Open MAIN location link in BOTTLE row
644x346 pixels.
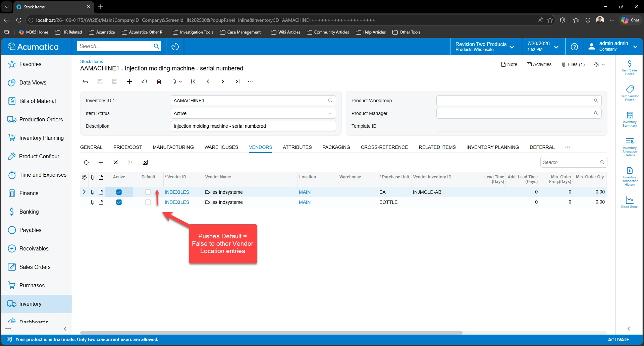[305, 202]
